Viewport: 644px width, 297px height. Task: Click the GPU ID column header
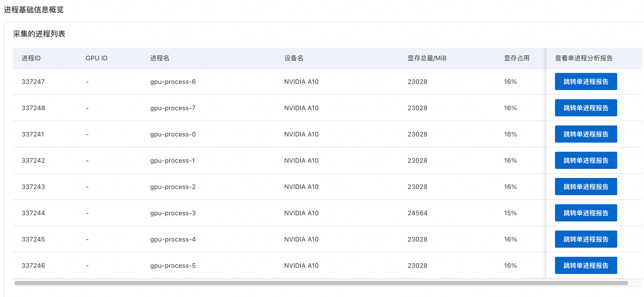click(x=97, y=58)
